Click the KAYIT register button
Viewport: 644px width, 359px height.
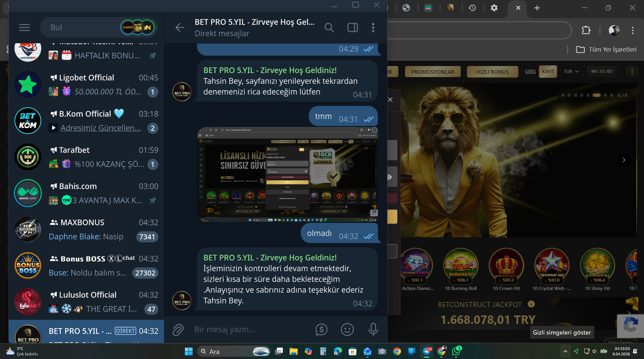548,71
